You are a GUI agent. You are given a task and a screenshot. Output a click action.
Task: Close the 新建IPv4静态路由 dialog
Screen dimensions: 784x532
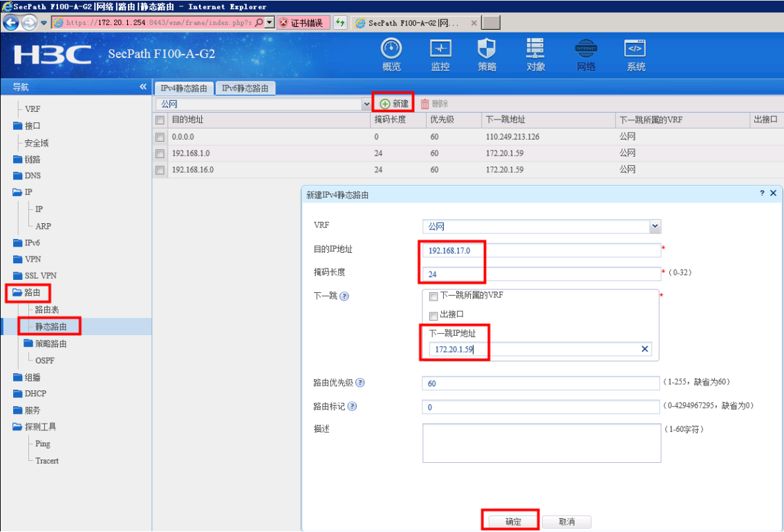(x=773, y=193)
